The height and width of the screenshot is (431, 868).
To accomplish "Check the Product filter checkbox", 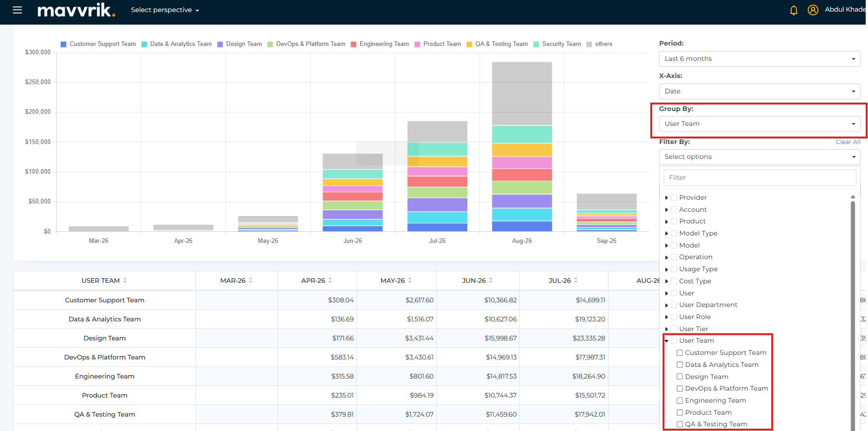I will 674,221.
